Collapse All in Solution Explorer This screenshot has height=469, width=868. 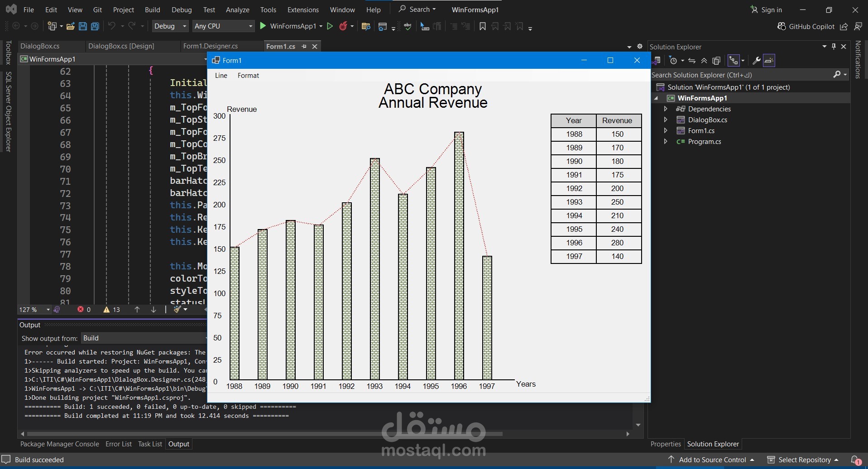[704, 61]
